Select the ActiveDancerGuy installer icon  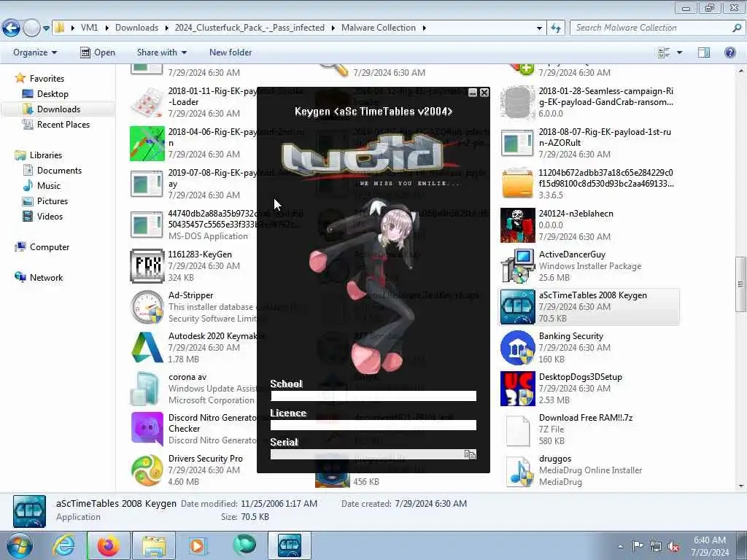pyautogui.click(x=518, y=265)
